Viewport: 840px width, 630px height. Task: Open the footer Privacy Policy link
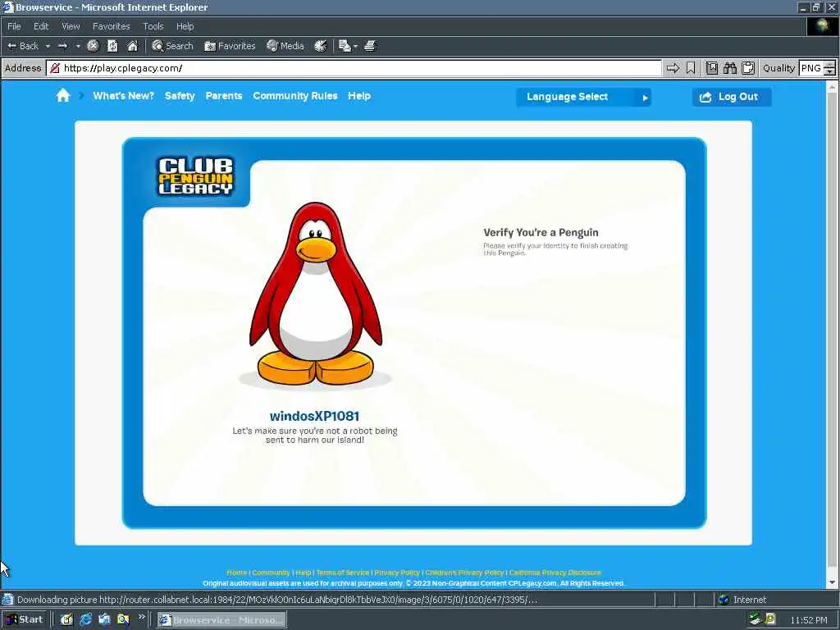pos(397,573)
